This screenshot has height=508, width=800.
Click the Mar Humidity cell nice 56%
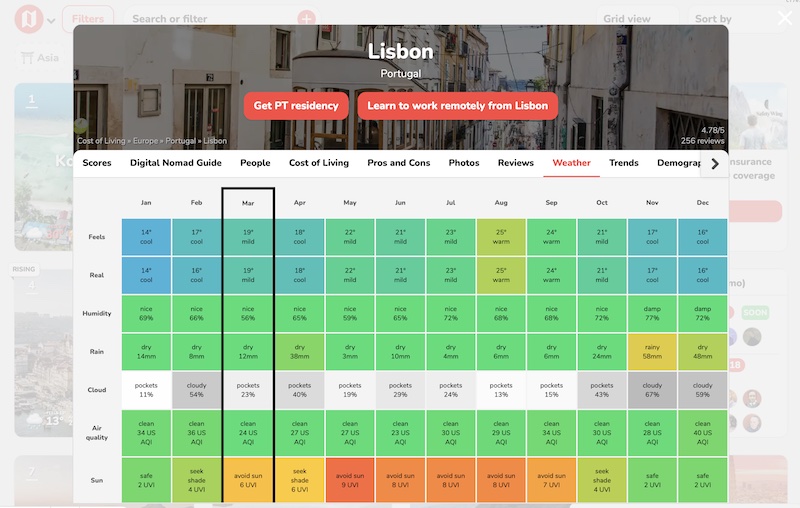(x=248, y=313)
